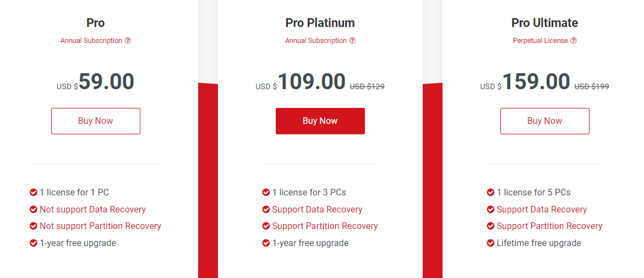
Task: Open "Support Data Recovery" link under Pro Platinum
Action: 317,209
